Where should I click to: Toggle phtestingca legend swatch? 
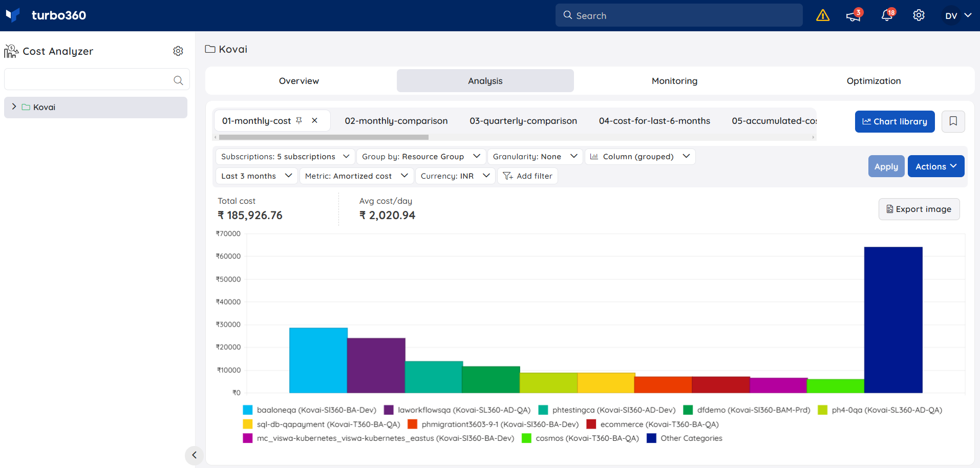(x=543, y=410)
